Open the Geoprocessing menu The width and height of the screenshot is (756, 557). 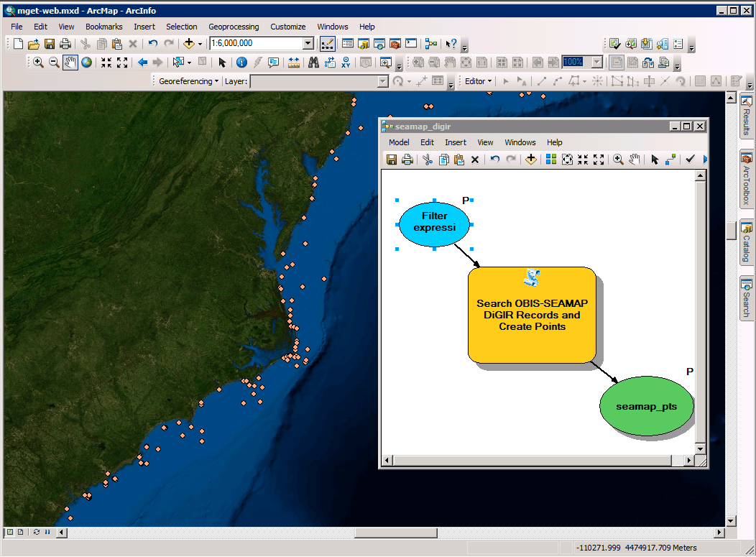(x=234, y=27)
